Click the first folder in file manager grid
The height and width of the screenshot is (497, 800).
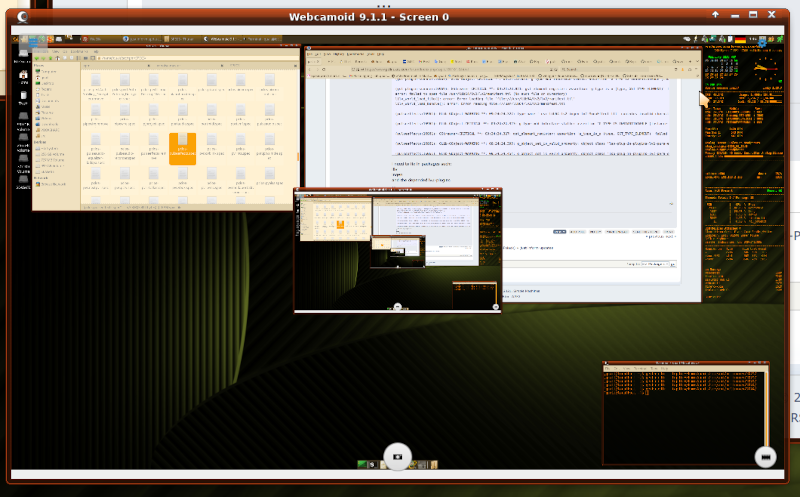pos(96,81)
